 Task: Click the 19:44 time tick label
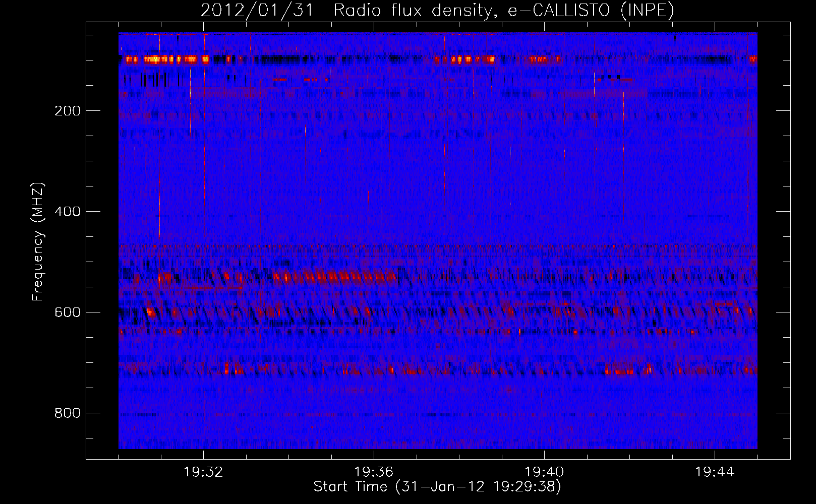tap(715, 472)
